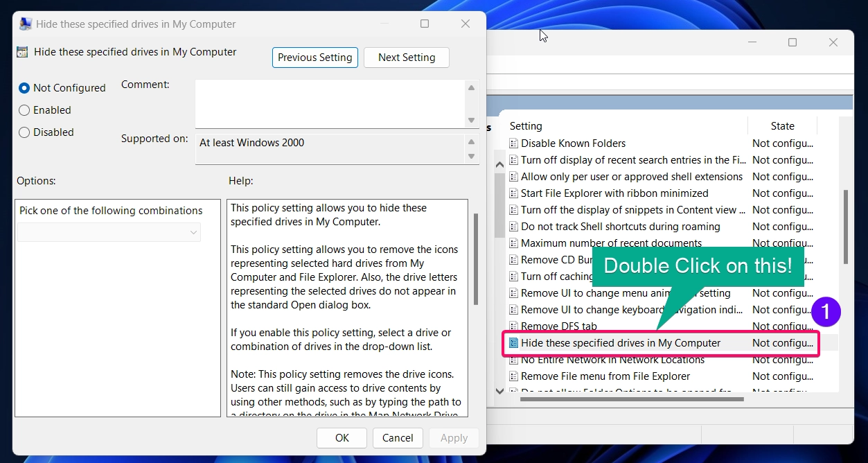The width and height of the screenshot is (868, 463).
Task: Open the drive combinations dropdown
Action: coord(109,232)
